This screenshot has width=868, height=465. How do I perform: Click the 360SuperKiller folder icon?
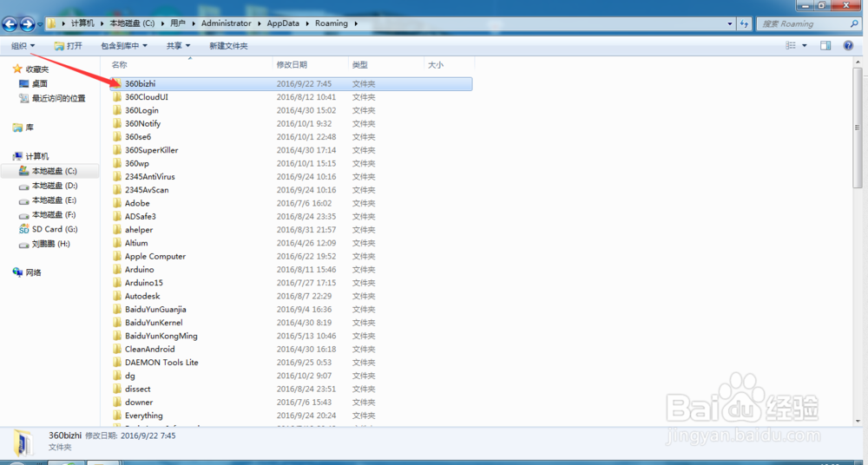tap(117, 150)
